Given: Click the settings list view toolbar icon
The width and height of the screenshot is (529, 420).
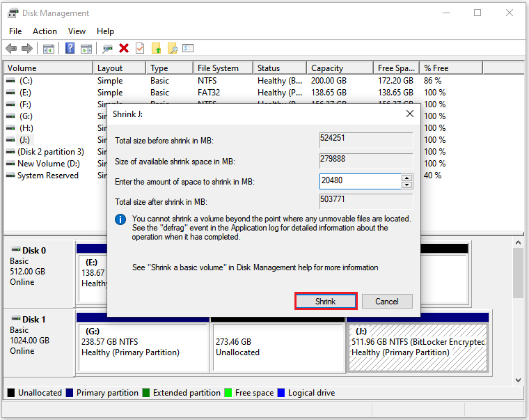Looking at the screenshot, I should point(188,48).
